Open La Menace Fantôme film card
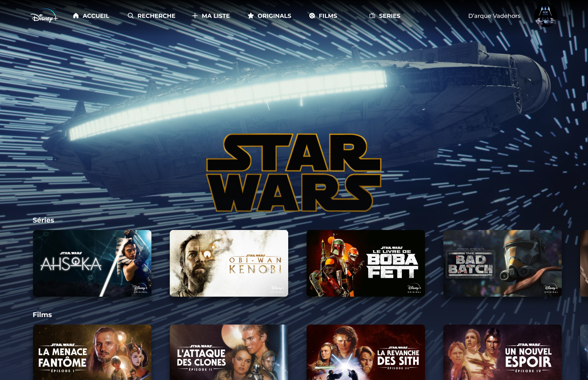 point(92,352)
